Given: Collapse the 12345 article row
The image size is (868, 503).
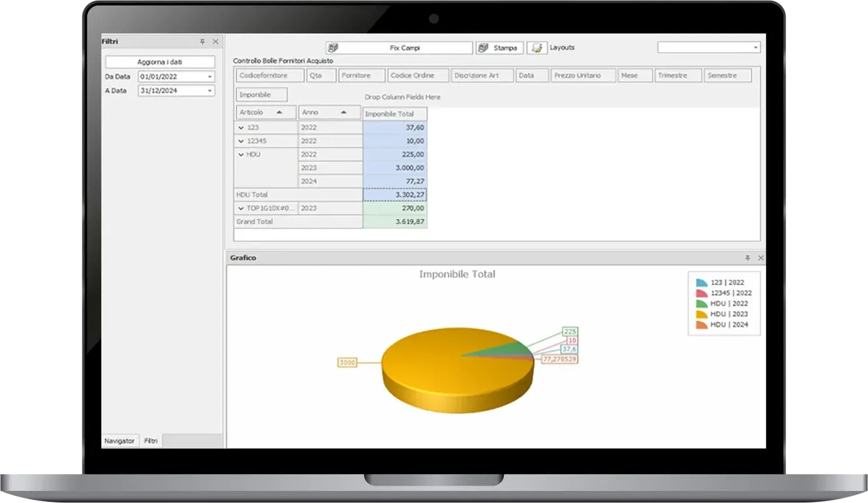Looking at the screenshot, I should click(241, 141).
